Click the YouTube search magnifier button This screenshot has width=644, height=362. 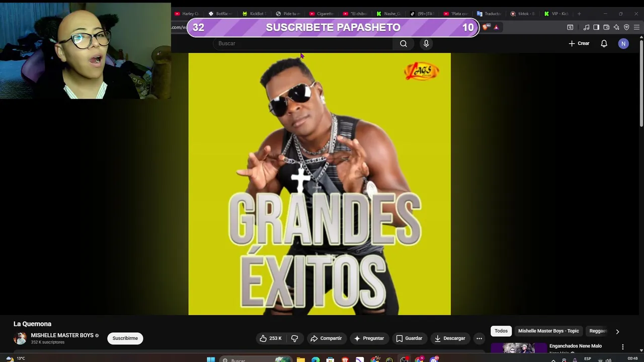pos(404,44)
